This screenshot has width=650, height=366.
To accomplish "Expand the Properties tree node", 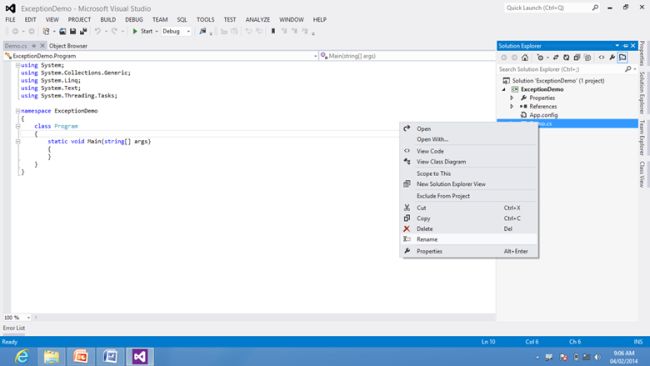I will point(512,98).
